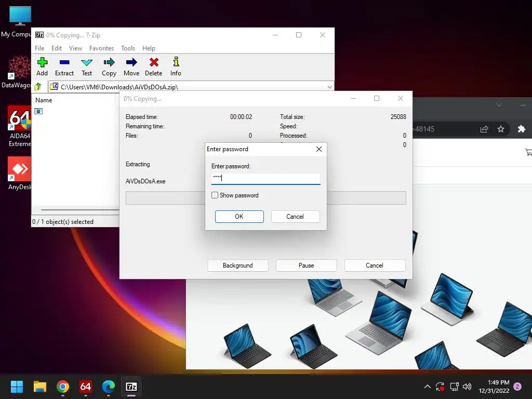Viewport: 532px width, 399px height.
Task: Open the Tools menu in 7-Zip
Action: click(128, 48)
